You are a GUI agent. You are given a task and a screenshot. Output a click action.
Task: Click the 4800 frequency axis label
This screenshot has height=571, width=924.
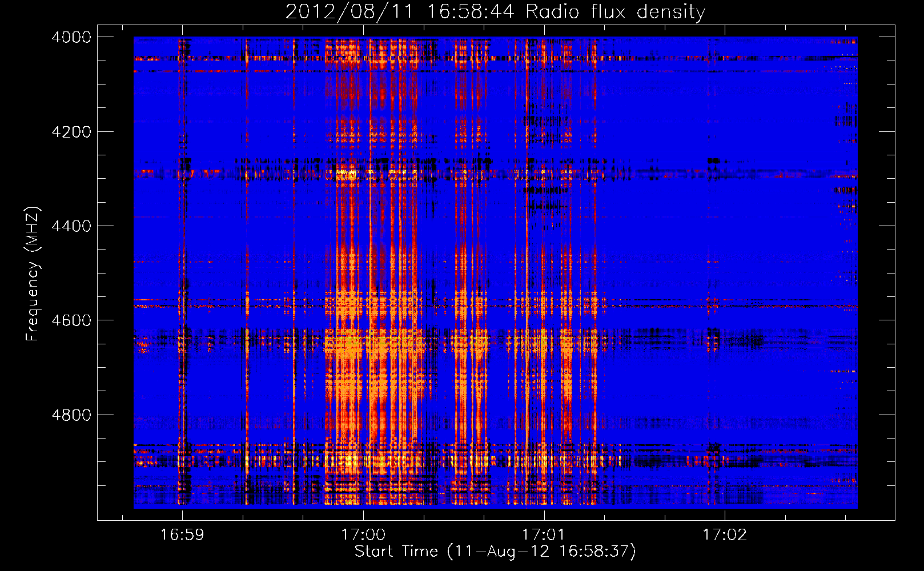71,415
